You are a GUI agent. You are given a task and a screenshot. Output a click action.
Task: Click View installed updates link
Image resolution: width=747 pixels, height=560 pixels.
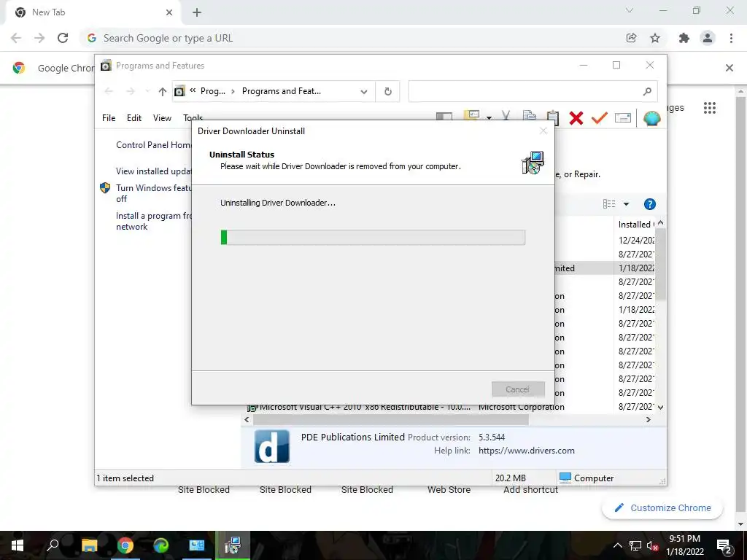click(x=153, y=171)
